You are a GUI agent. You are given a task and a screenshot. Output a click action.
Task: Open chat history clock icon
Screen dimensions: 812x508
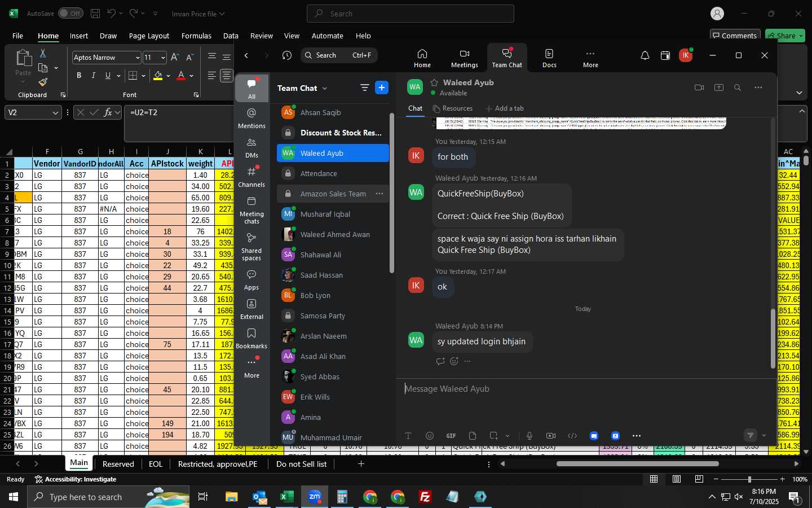(287, 55)
